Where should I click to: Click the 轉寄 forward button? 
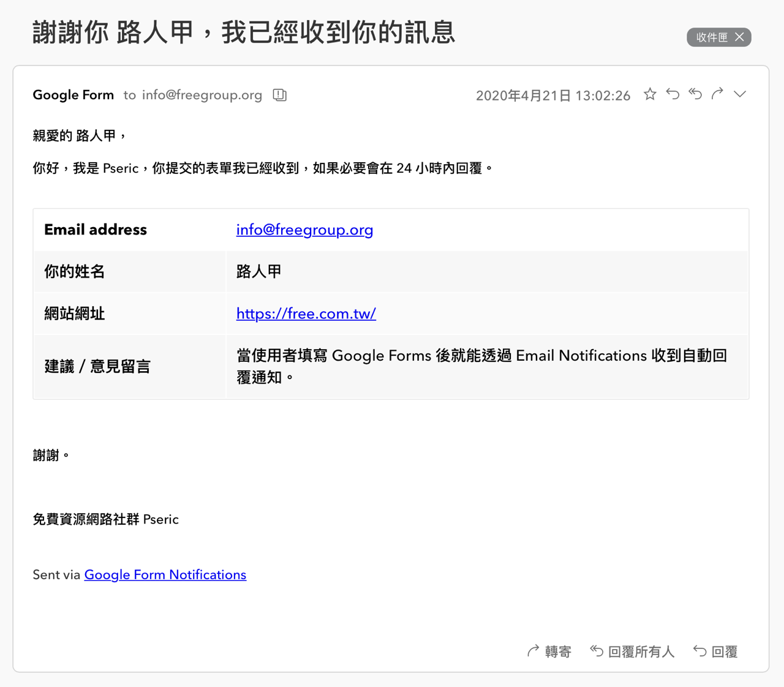549,651
